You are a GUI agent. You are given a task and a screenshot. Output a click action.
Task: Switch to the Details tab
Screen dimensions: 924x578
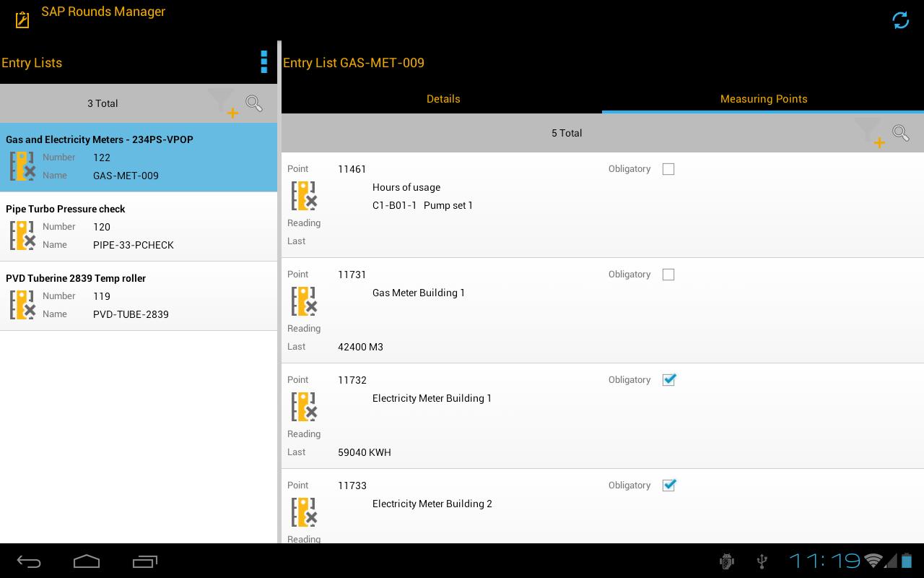(x=443, y=99)
